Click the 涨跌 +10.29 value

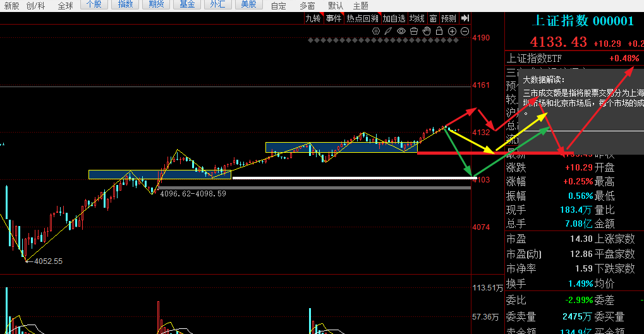tap(579, 167)
